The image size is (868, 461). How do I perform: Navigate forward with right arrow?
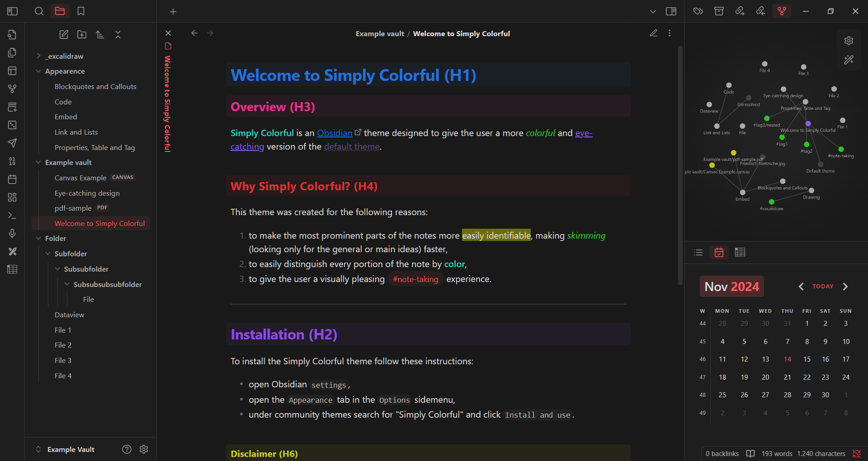210,33
